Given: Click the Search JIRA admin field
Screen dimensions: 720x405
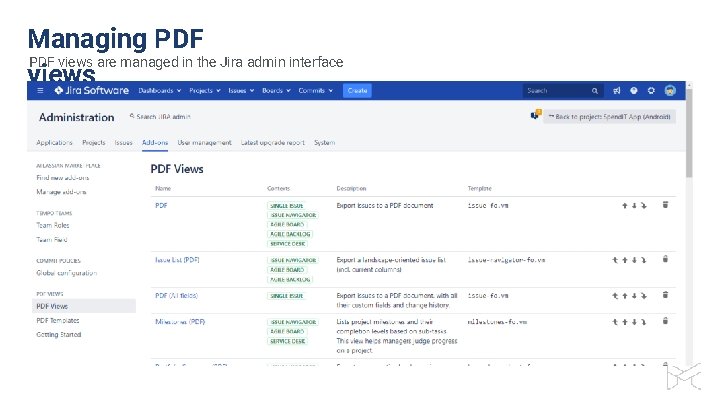Looking at the screenshot, I should click(x=160, y=117).
